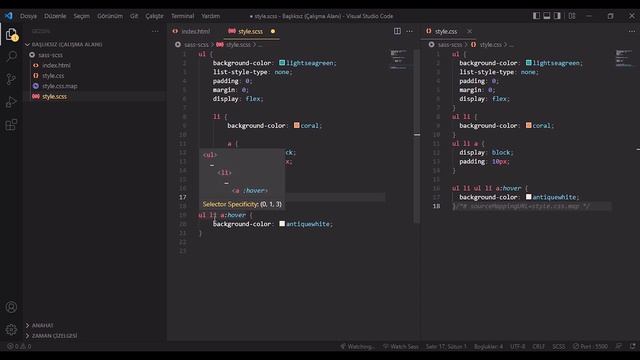Toggle bottom panel layout icon
Viewport: 640px width, 360px height.
tap(547, 16)
